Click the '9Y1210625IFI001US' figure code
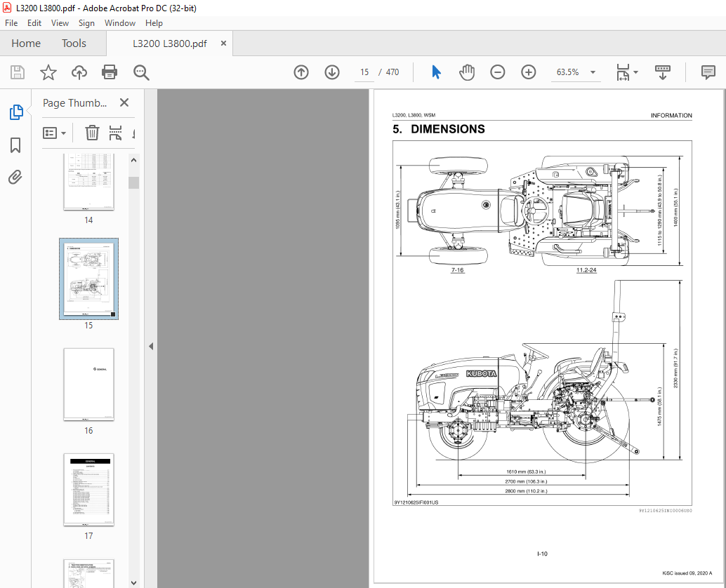Screen dimensions: 726x588 (416, 502)
